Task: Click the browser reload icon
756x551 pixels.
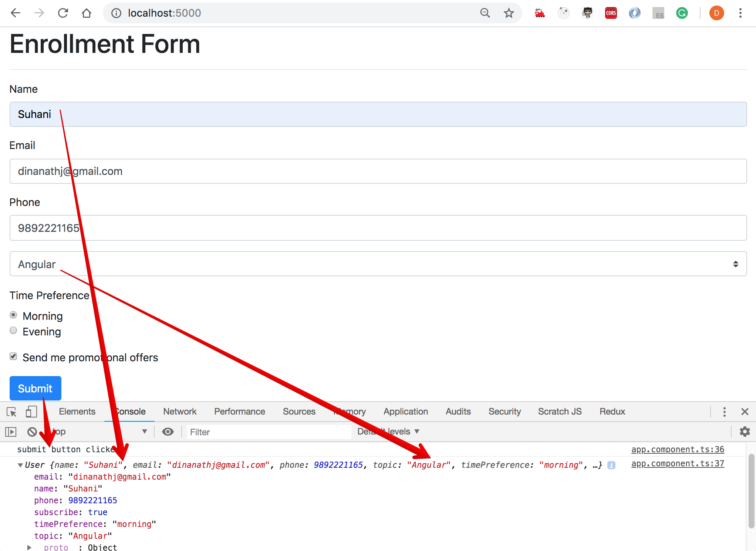Action: [63, 13]
